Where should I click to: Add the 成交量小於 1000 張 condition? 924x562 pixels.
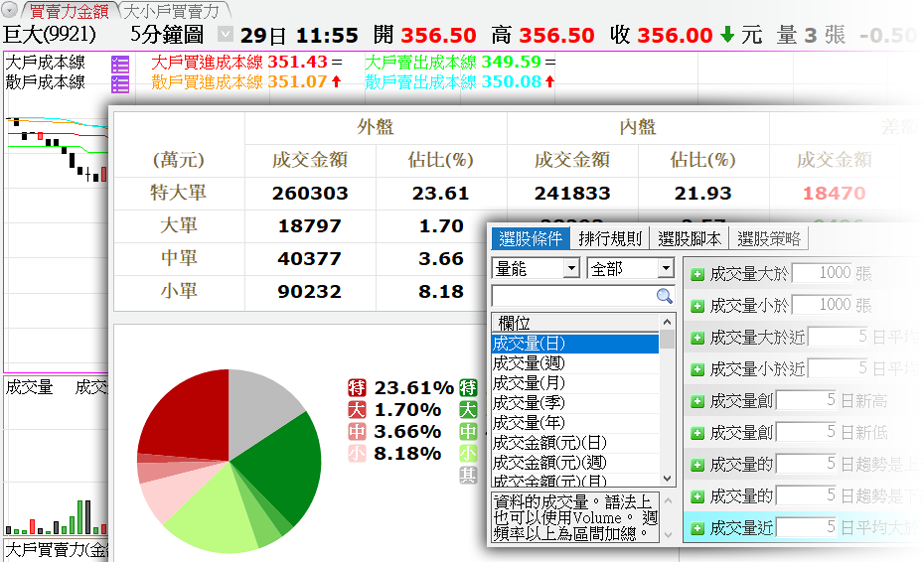(x=697, y=307)
